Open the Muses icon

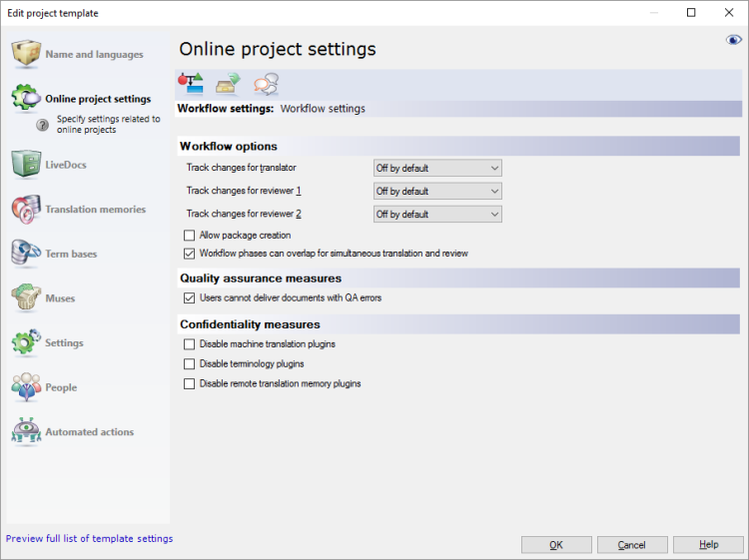click(26, 297)
